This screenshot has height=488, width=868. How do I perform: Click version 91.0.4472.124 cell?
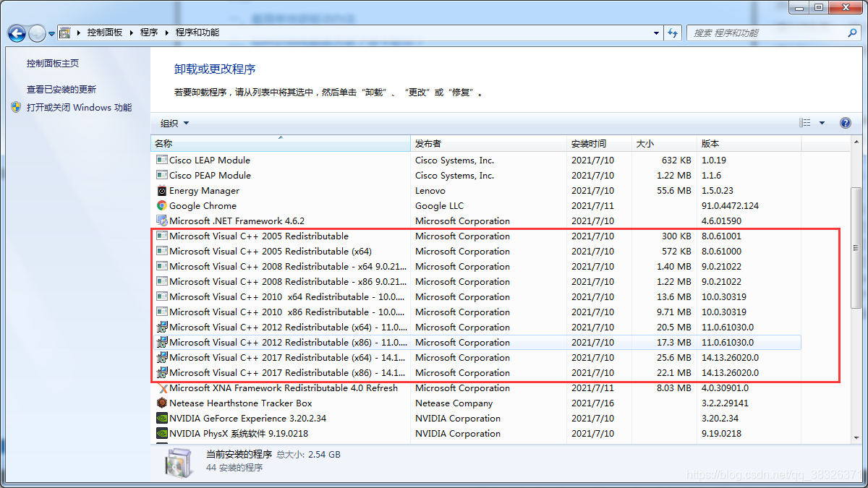[730, 206]
